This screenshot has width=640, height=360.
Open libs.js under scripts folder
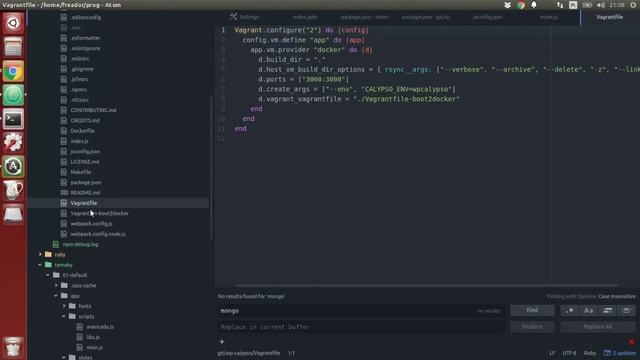pos(93,337)
